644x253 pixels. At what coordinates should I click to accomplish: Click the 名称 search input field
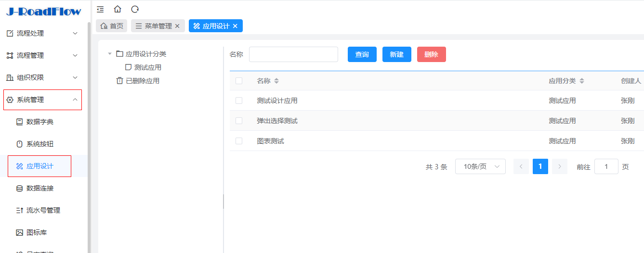coord(293,54)
